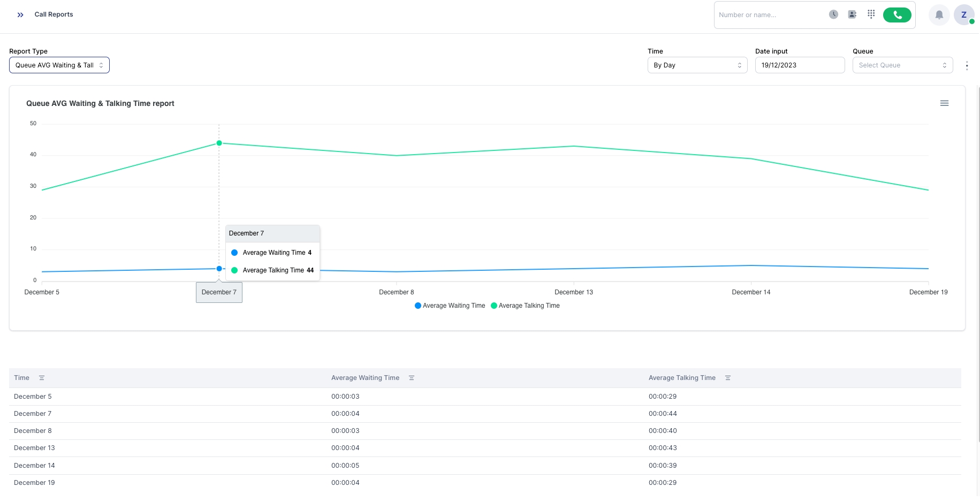The height and width of the screenshot is (502, 980).
Task: Toggle Average Waiting Time legend series
Action: [x=450, y=306]
